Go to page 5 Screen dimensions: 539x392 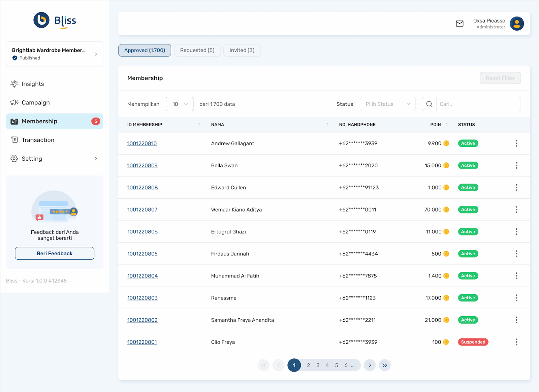(x=337, y=365)
